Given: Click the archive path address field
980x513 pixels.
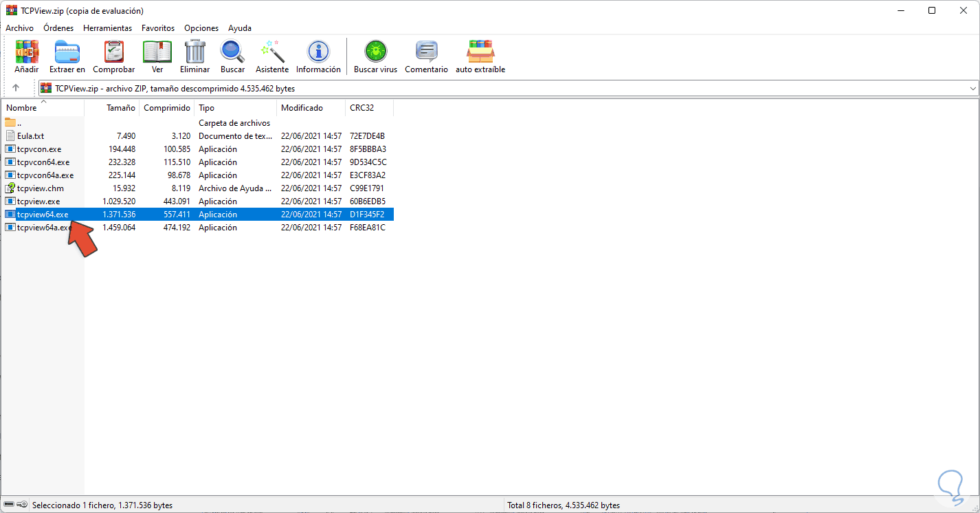Looking at the screenshot, I should click(507, 88).
